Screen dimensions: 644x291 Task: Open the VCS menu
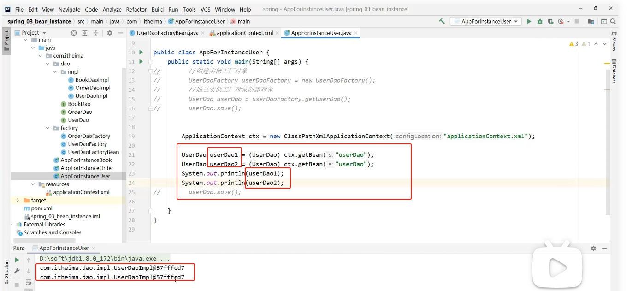(x=205, y=9)
